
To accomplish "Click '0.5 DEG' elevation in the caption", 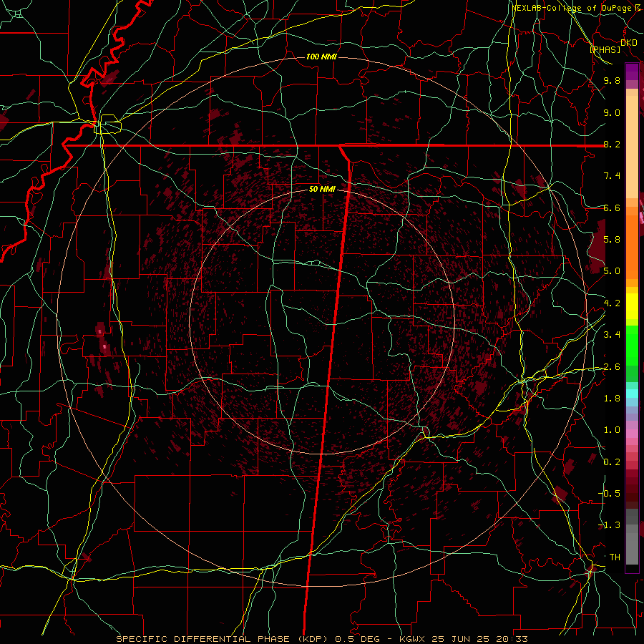I will [x=357, y=639].
